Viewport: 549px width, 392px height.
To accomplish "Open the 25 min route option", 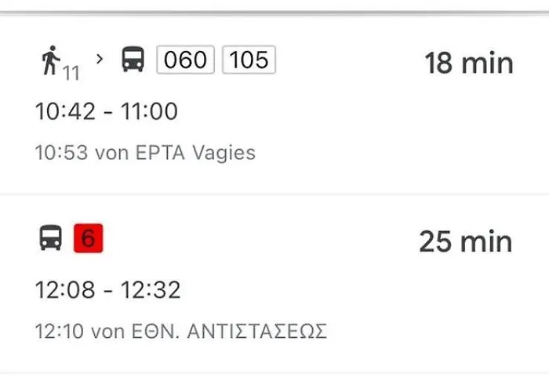I will click(465, 241).
